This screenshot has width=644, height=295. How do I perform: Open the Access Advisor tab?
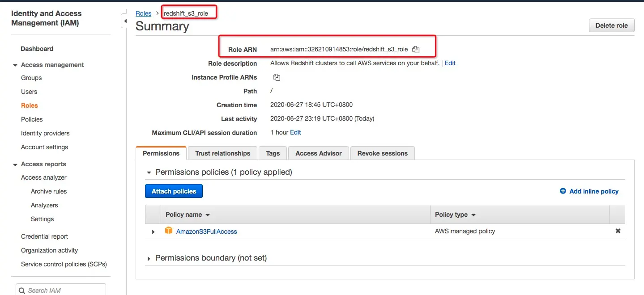tap(318, 153)
